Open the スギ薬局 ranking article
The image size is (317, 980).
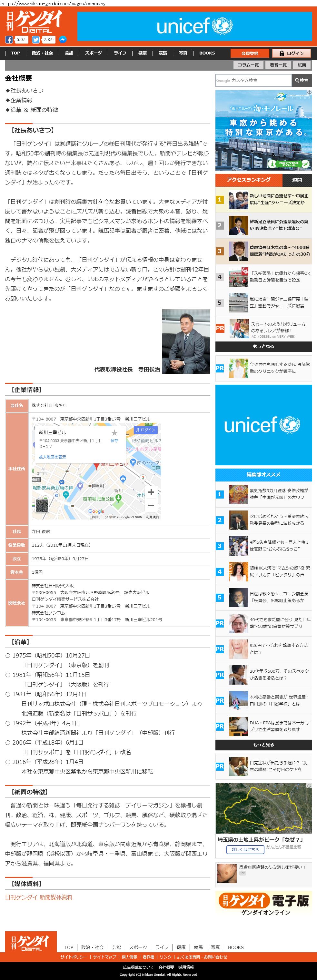[x=263, y=277]
